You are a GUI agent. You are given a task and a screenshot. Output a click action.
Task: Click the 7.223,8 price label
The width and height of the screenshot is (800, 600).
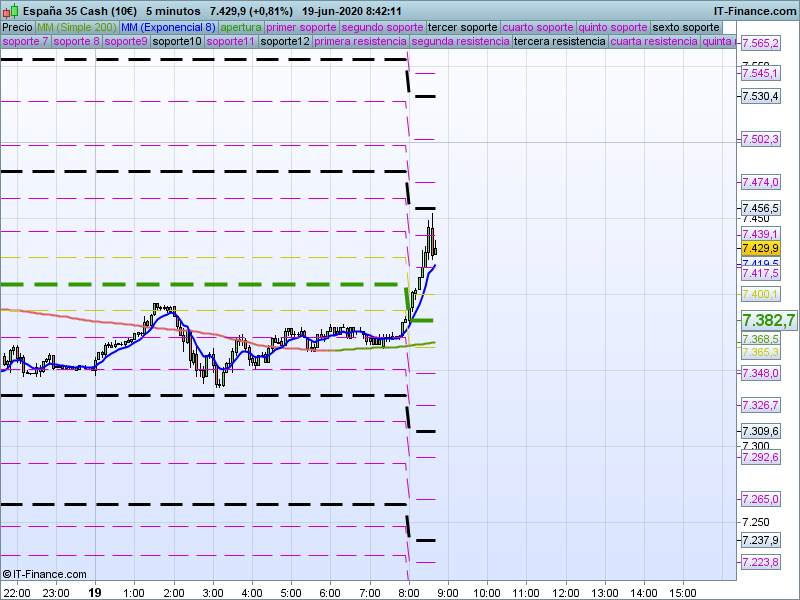tap(760, 562)
